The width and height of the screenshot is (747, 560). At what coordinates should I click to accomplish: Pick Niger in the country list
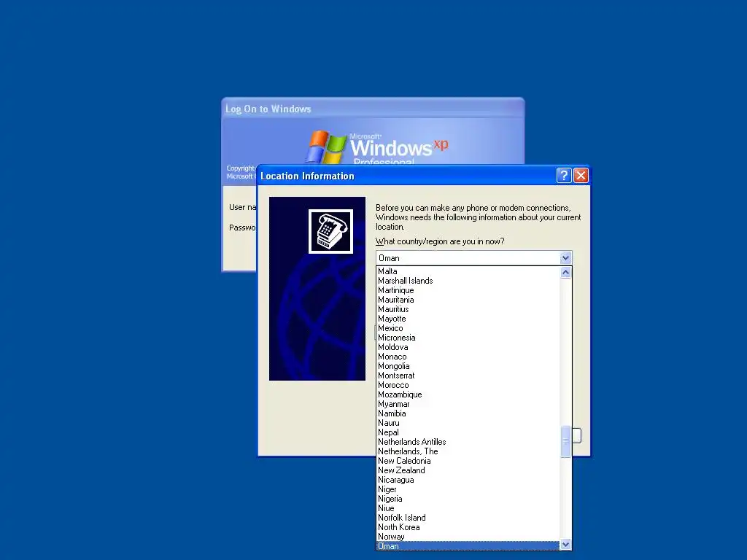(x=468, y=489)
